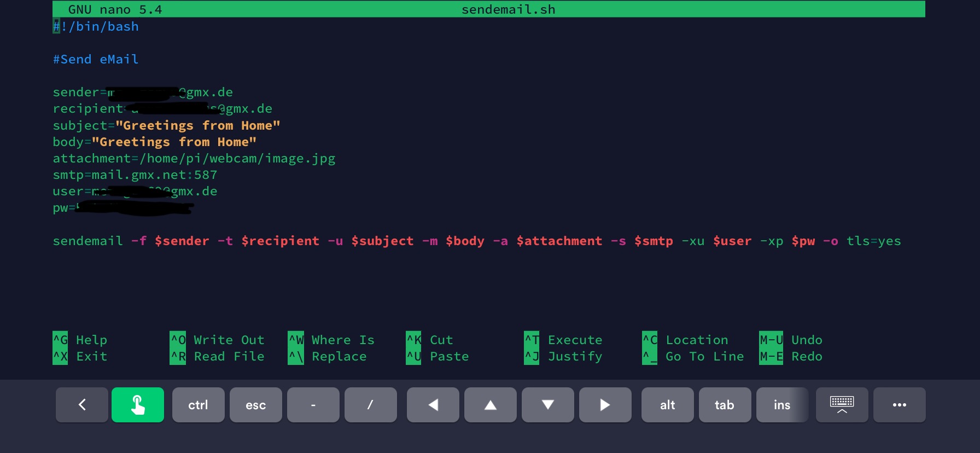Click the sendemail command word
This screenshot has height=453, width=980.
coord(87,241)
